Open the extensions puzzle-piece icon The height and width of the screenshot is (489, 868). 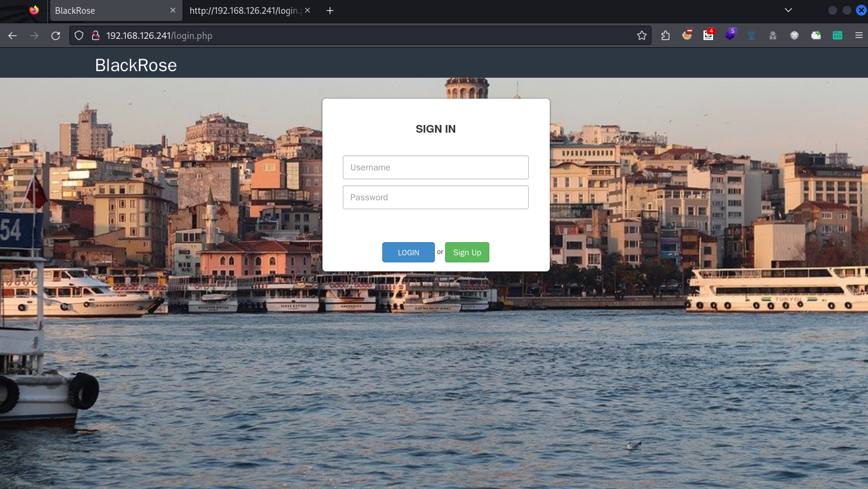click(x=666, y=35)
